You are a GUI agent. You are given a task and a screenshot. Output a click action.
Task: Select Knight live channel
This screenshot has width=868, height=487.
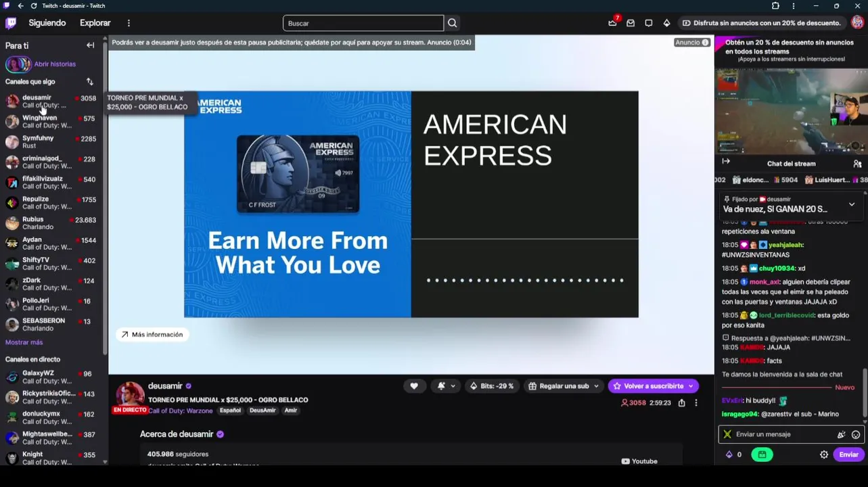52,458
